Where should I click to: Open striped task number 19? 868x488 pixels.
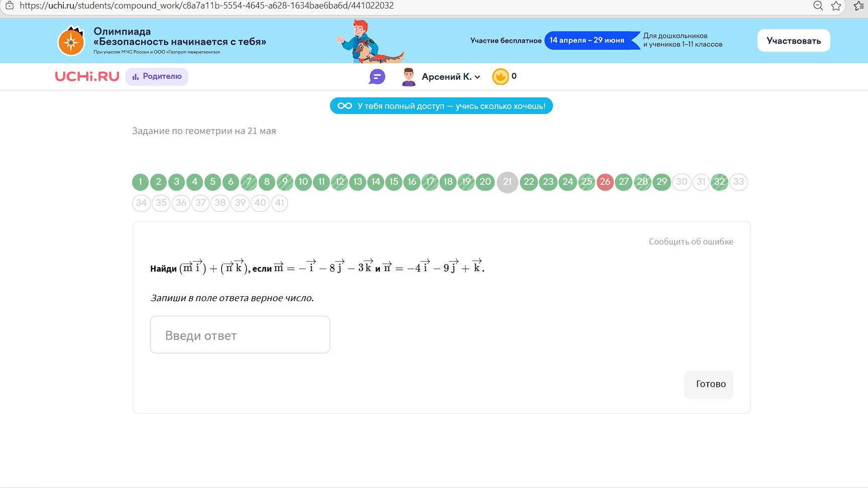(x=466, y=182)
